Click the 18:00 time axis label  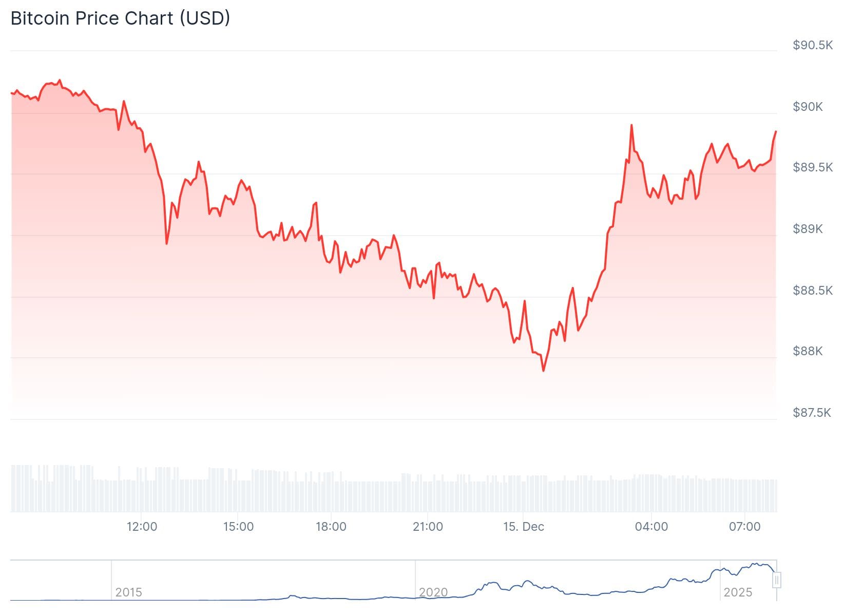click(331, 527)
